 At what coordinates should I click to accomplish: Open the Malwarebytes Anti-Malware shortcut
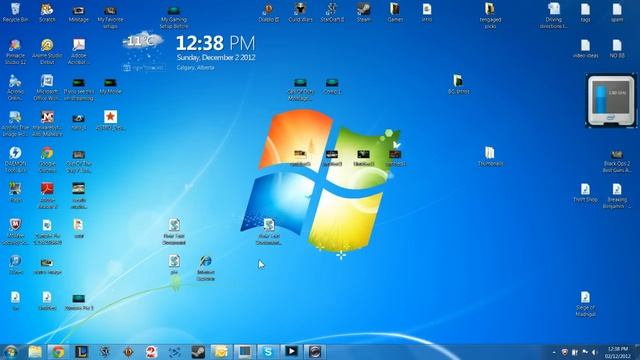[47, 124]
